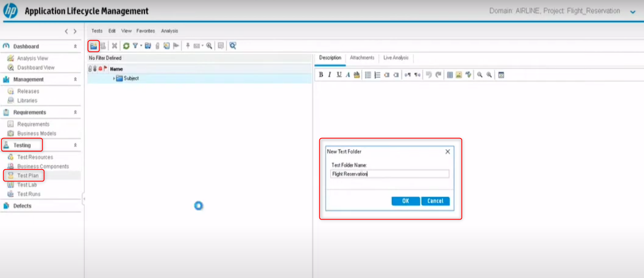The image size is (644, 278).
Task: Toggle Italic formatting in Description editor
Action: (x=330, y=75)
